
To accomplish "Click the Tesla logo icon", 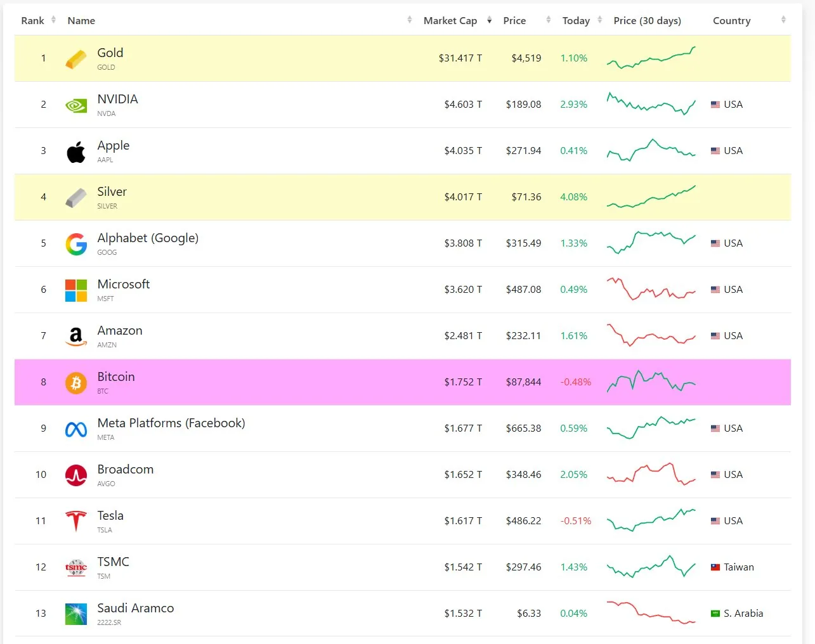I will pos(76,521).
